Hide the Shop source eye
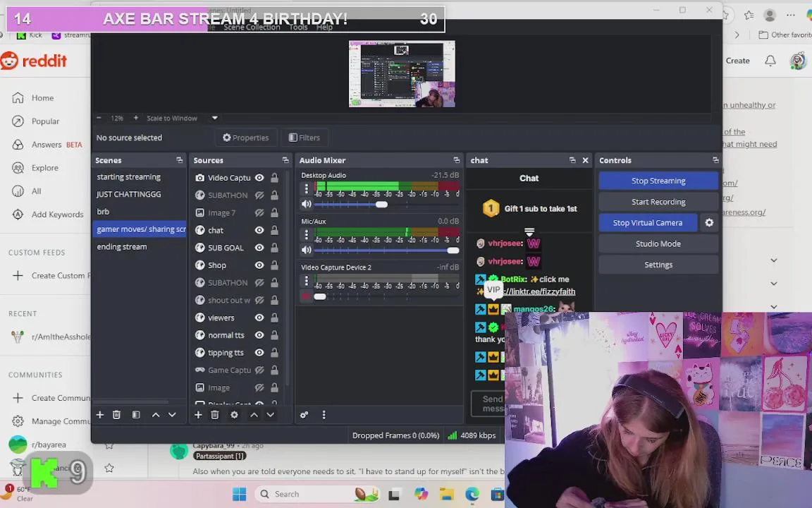Viewport: 812px width, 508px height. [259, 265]
